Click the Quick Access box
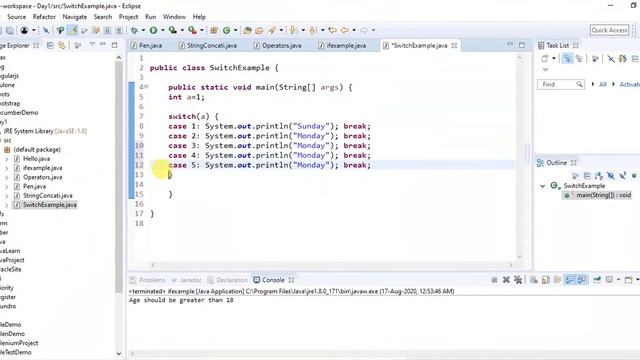 tap(609, 30)
